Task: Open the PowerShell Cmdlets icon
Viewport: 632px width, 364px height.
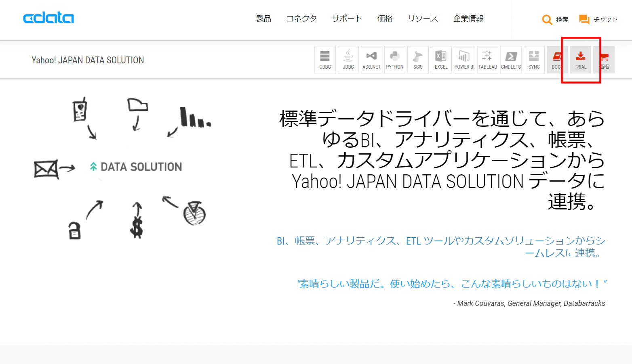Action: click(x=511, y=60)
